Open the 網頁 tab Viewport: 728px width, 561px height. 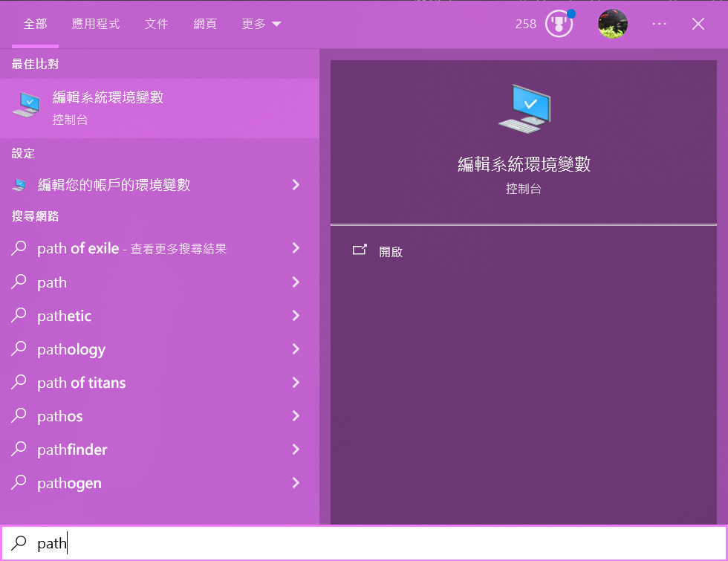[205, 23]
